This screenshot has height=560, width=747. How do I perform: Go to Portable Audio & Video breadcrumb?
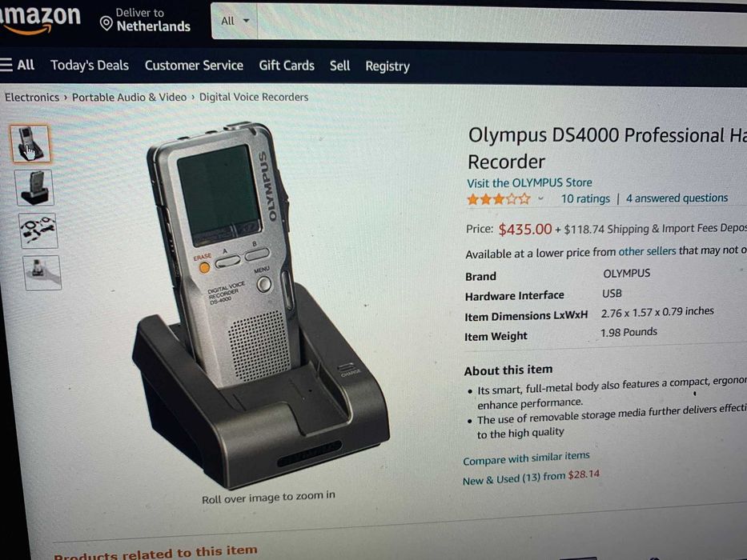click(x=129, y=97)
